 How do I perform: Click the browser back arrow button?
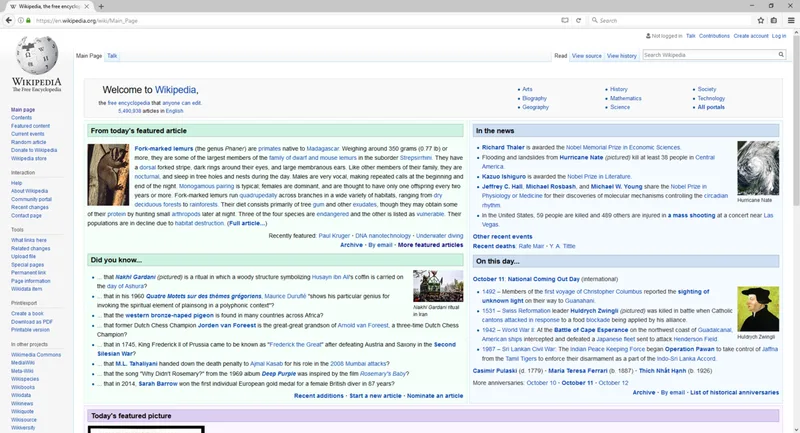9,20
